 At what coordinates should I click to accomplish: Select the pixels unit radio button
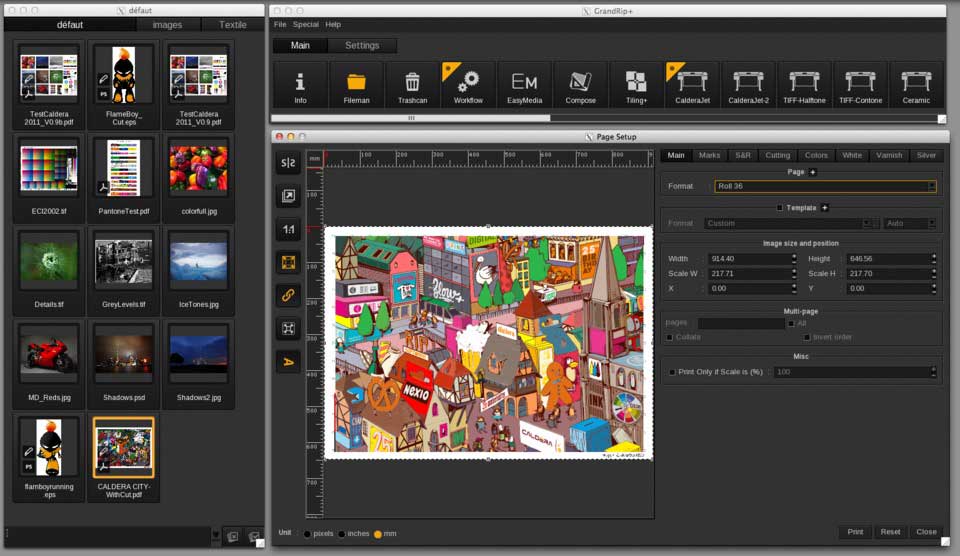click(307, 534)
